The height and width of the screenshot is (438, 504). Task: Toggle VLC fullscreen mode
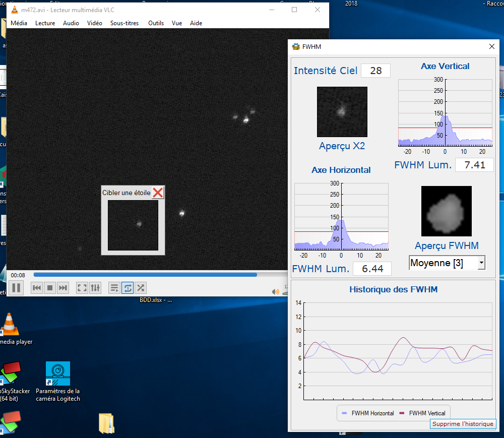tap(82, 288)
